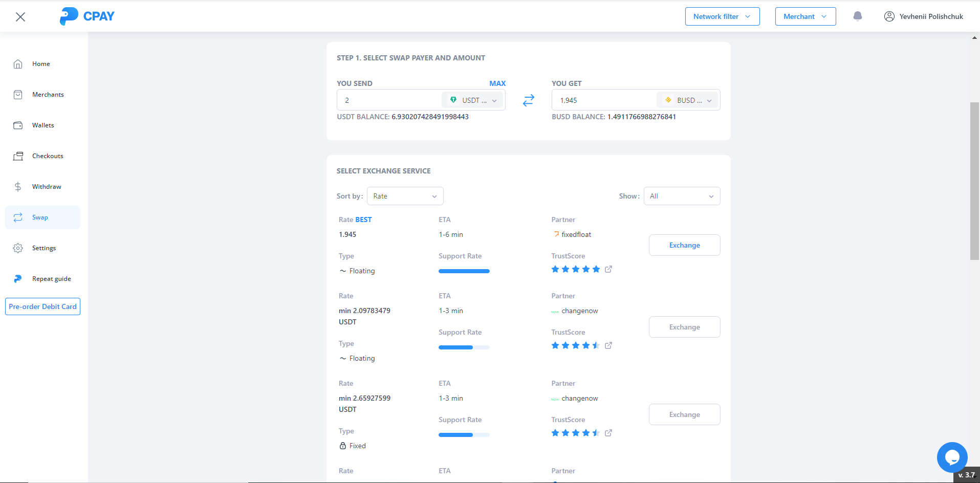This screenshot has height=483, width=980.
Task: Open TrustScore link for floating changenow offer
Action: [x=608, y=346]
